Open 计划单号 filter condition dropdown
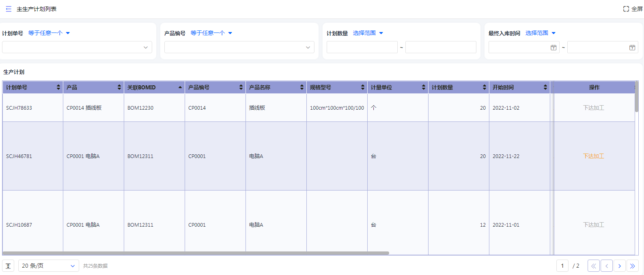This screenshot has width=644, height=275. (49, 33)
